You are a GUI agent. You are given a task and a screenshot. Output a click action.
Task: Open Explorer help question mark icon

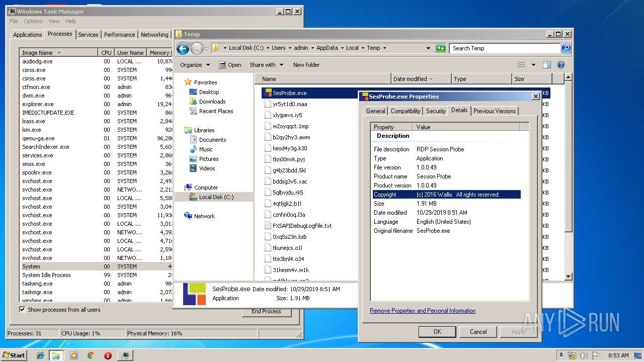click(x=561, y=65)
